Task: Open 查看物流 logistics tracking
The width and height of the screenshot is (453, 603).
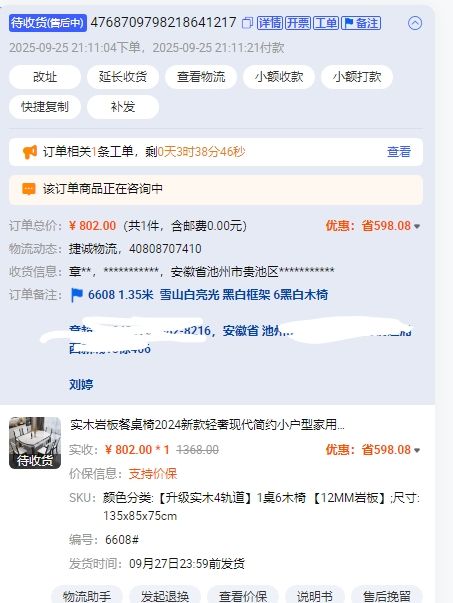Action: coord(201,77)
